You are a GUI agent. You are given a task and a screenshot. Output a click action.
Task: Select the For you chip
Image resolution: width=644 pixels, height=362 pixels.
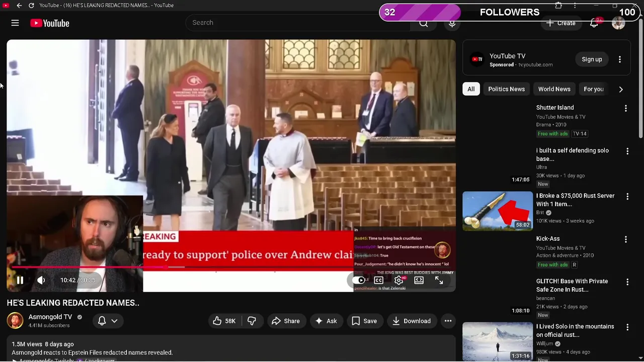(x=594, y=89)
